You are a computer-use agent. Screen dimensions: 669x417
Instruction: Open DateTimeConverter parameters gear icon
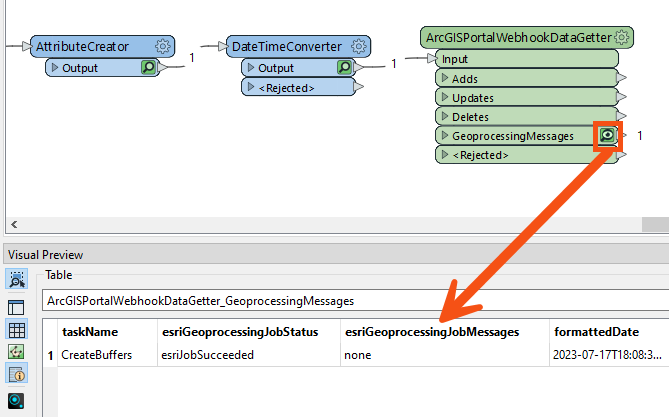358,46
